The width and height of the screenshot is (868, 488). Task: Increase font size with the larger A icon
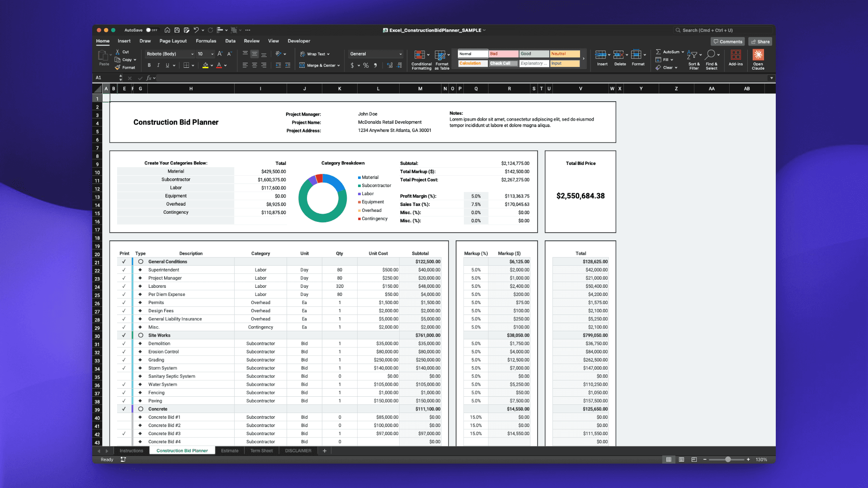click(220, 54)
